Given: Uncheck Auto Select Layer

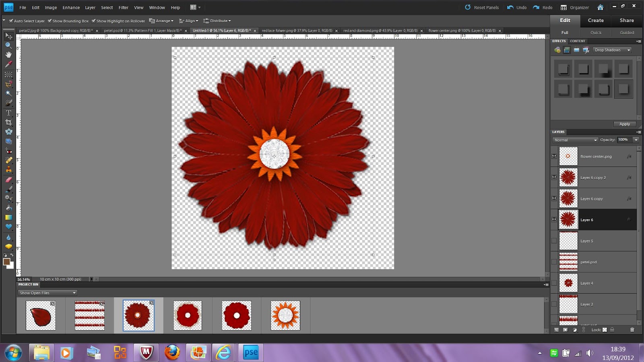Looking at the screenshot, I should 10,21.
